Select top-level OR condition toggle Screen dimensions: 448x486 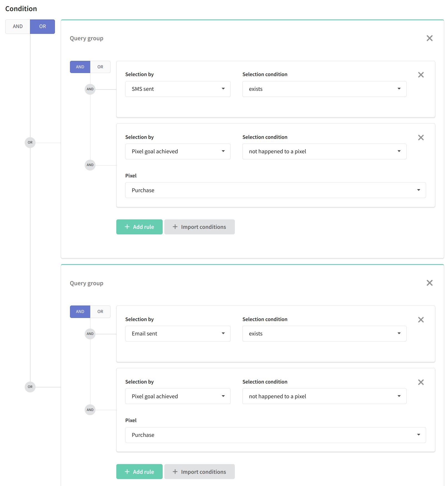point(42,26)
